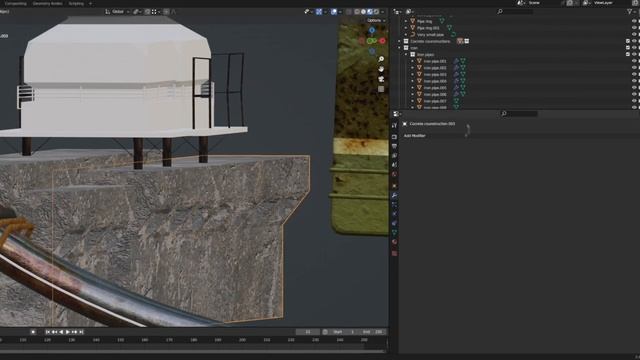The image size is (640, 360).
Task: Click the viewport zoom gizmo magnifier
Action: click(x=381, y=60)
